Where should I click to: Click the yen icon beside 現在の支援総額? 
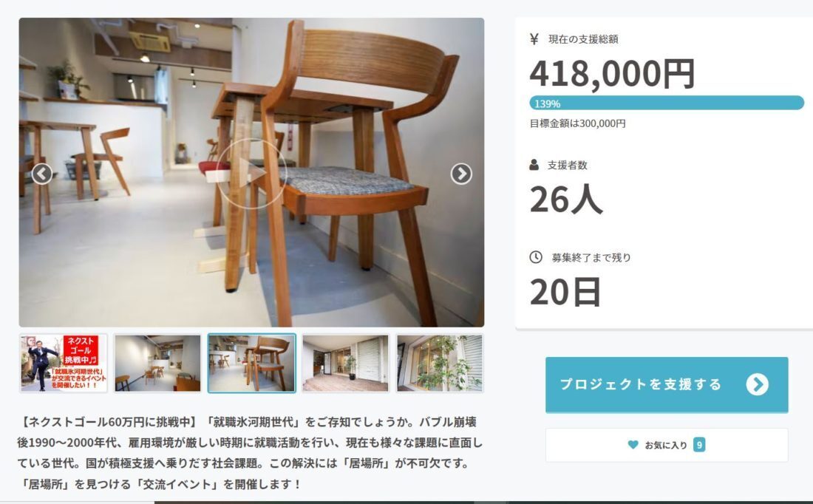pyautogui.click(x=534, y=39)
